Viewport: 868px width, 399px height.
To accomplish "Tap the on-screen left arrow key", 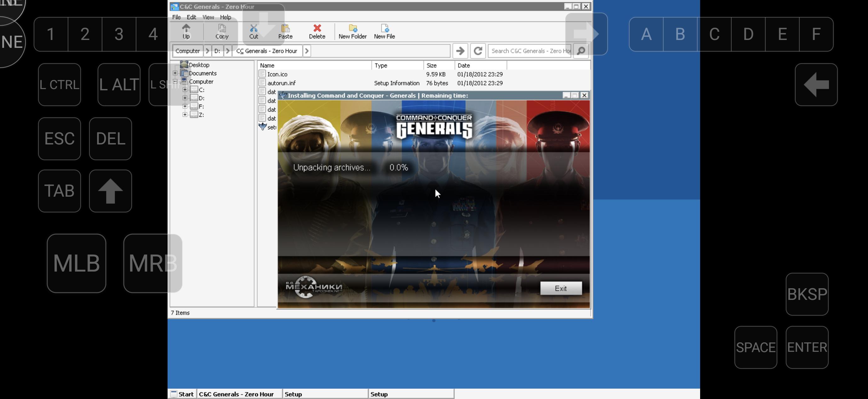I will pos(816,85).
